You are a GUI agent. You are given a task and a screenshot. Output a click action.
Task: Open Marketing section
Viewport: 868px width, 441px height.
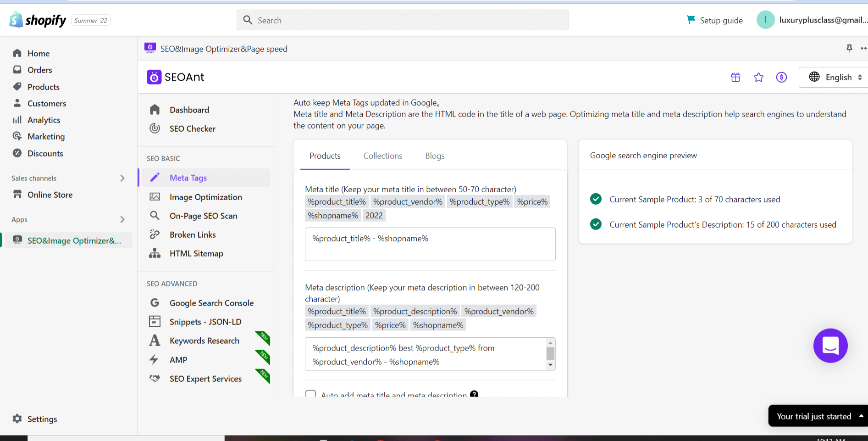[x=46, y=136]
